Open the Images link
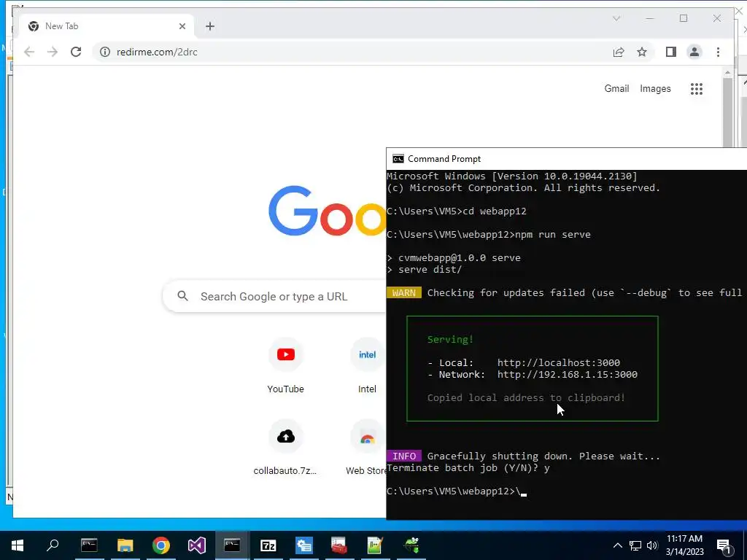Screen dimensions: 747x560 click(x=655, y=88)
